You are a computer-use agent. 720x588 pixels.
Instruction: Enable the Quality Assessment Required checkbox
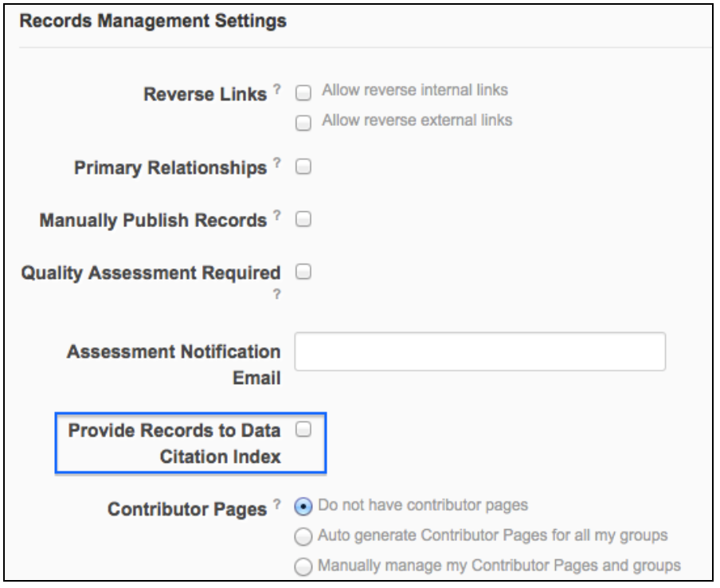coord(303,272)
